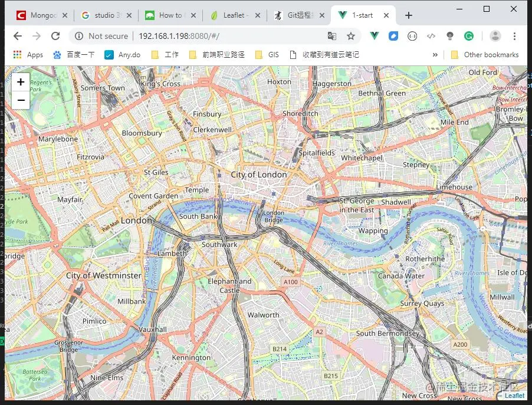
Task: Open the 收藏到有道云笔记 bookmark
Action: pos(324,55)
